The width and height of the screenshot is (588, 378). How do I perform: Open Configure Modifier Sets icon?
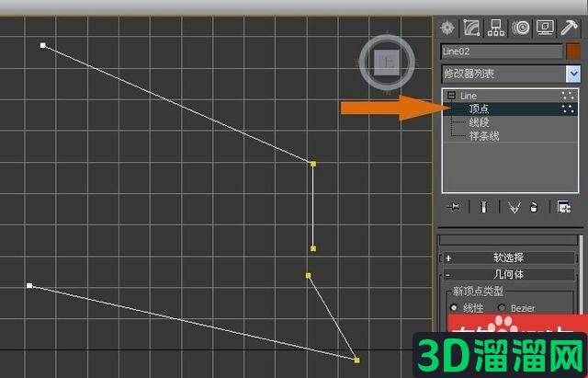click(x=564, y=207)
